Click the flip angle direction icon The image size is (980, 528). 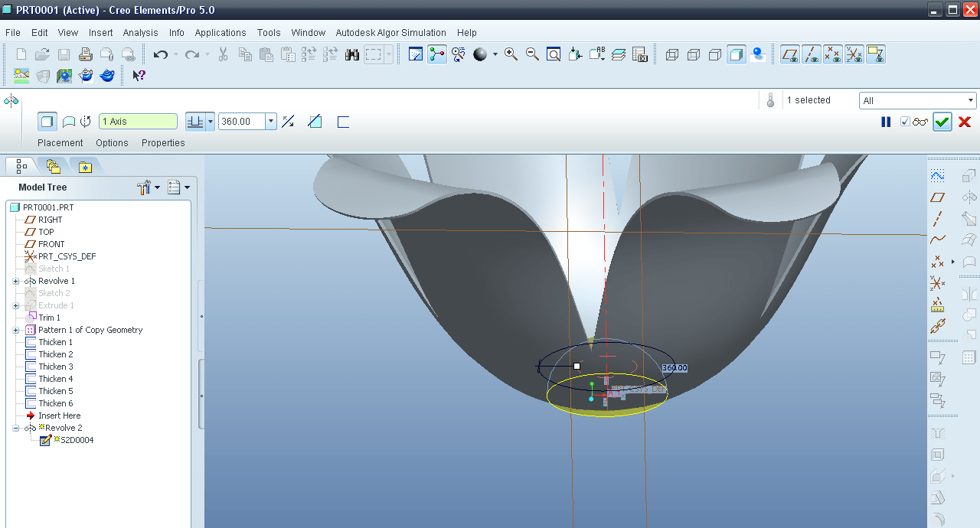[288, 122]
